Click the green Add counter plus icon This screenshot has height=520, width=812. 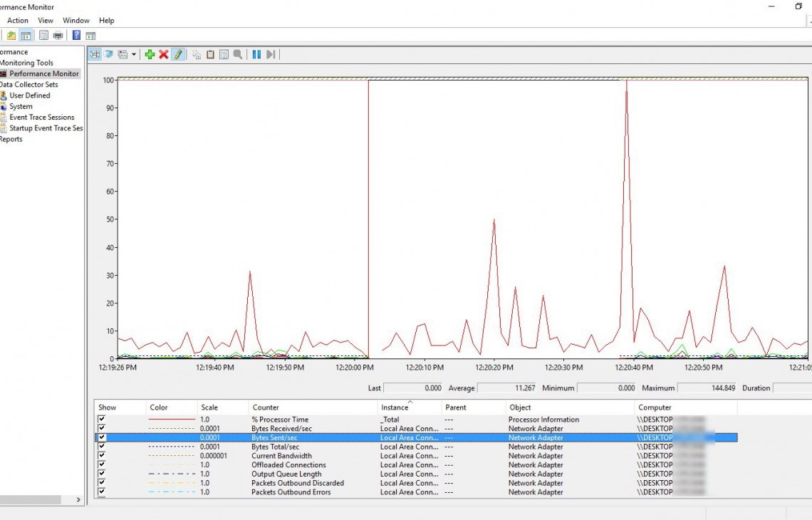click(x=150, y=54)
